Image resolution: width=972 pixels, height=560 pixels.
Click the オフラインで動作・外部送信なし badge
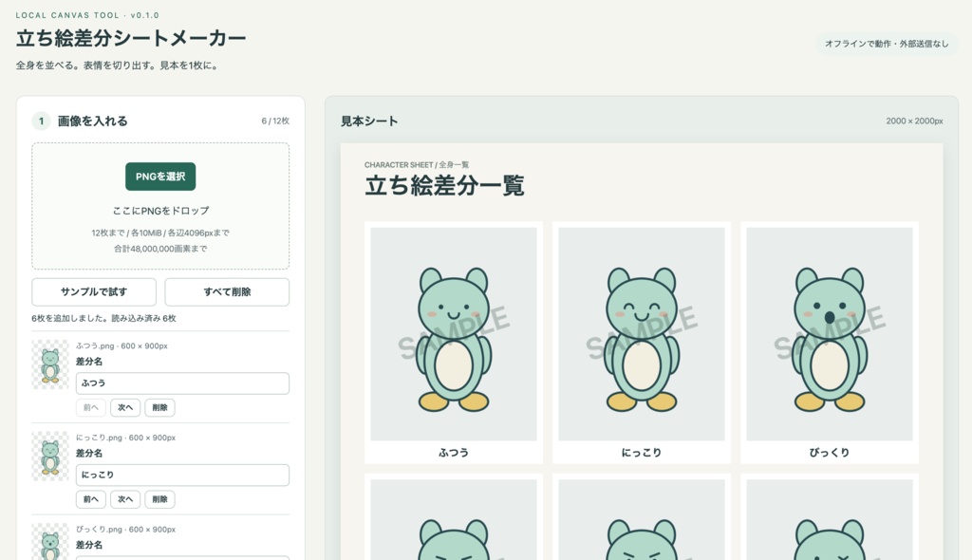[887, 44]
